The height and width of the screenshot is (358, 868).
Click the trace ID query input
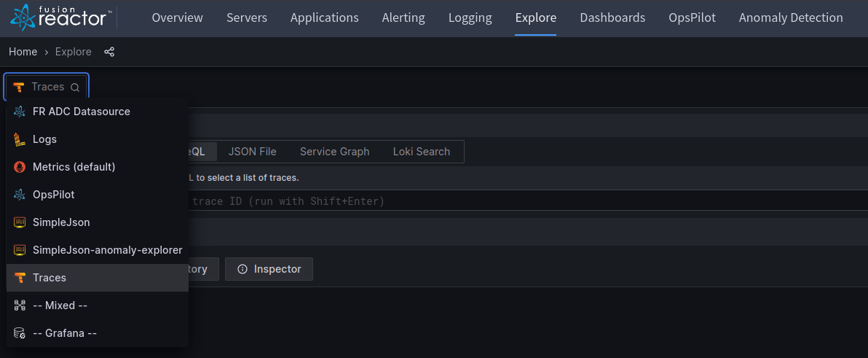(x=528, y=201)
